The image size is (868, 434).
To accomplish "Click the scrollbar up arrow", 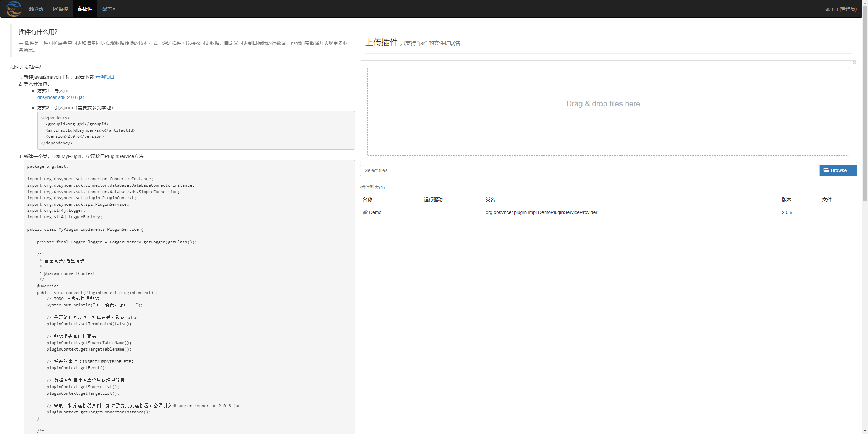I will tap(865, 3).
